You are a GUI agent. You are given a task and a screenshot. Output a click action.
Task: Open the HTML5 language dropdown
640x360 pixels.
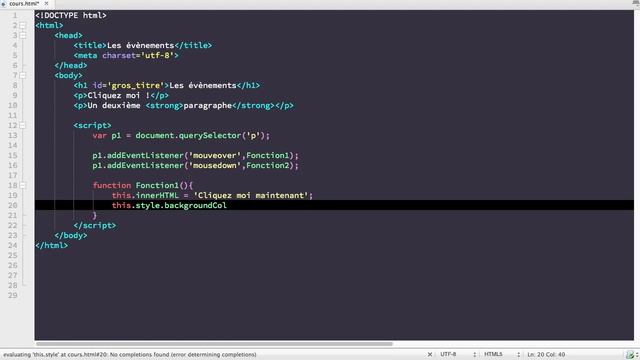pyautogui.click(x=502, y=354)
